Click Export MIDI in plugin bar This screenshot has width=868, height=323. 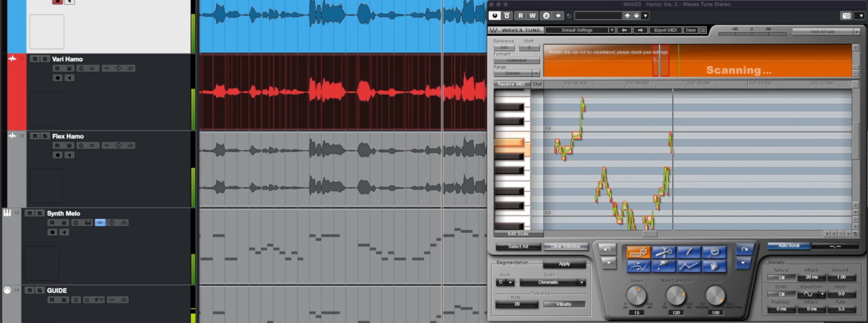(x=666, y=30)
